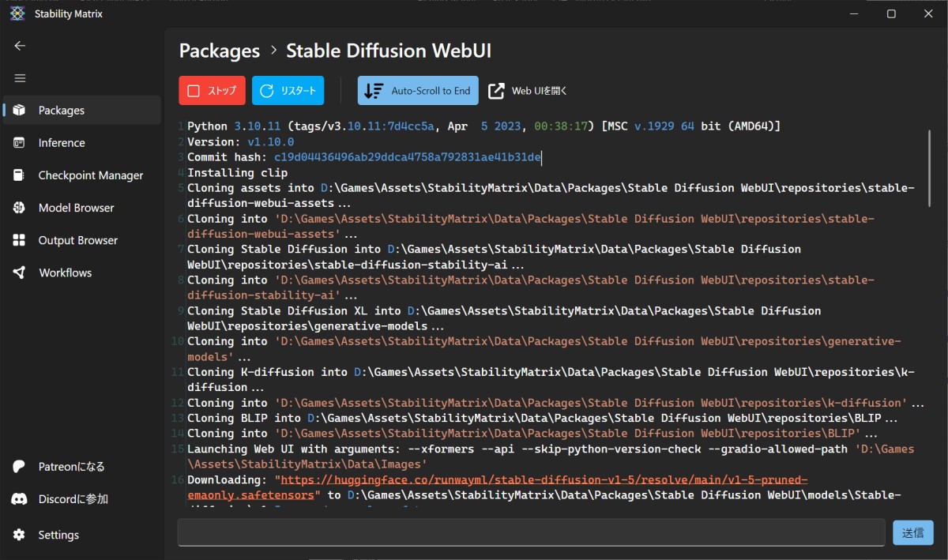The width and height of the screenshot is (948, 560).
Task: Click the Packages breadcrumb
Action: coord(220,51)
